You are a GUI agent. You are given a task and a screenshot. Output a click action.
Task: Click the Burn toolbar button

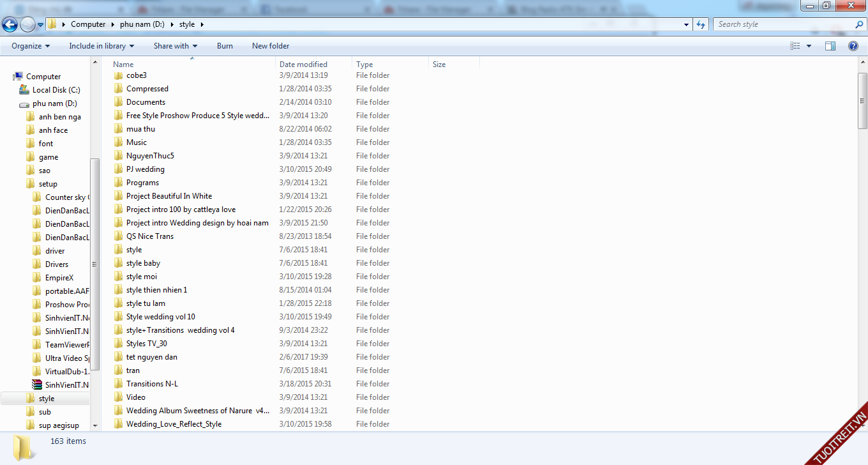225,46
